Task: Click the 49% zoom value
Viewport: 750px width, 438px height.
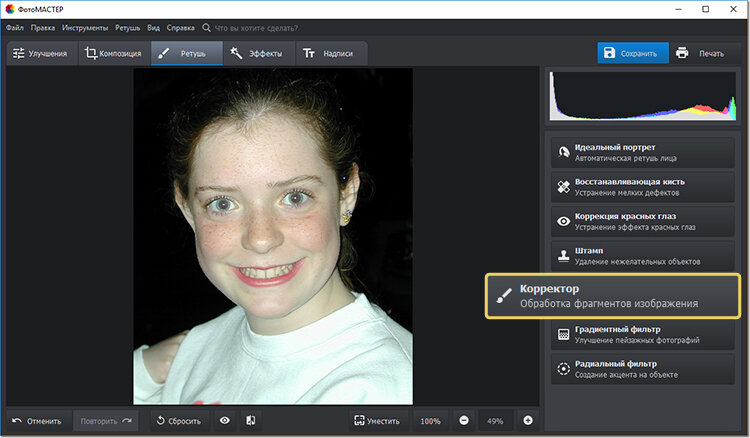Action: click(x=495, y=421)
